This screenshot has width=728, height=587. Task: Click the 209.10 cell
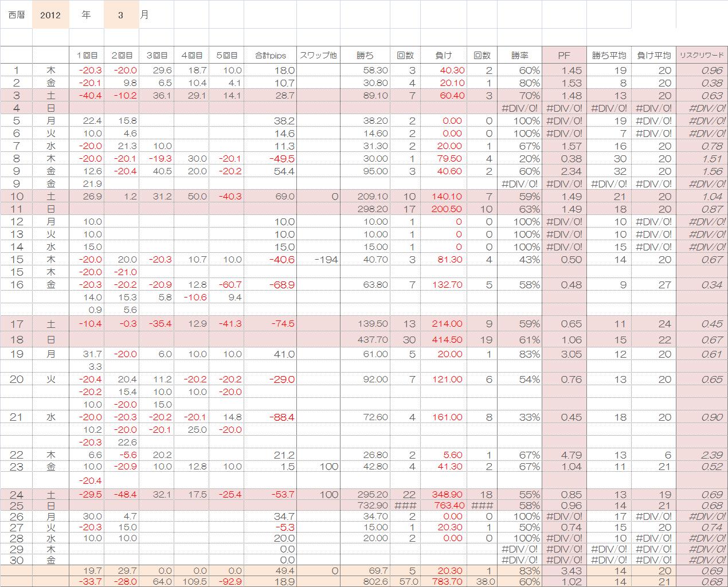pos(365,196)
